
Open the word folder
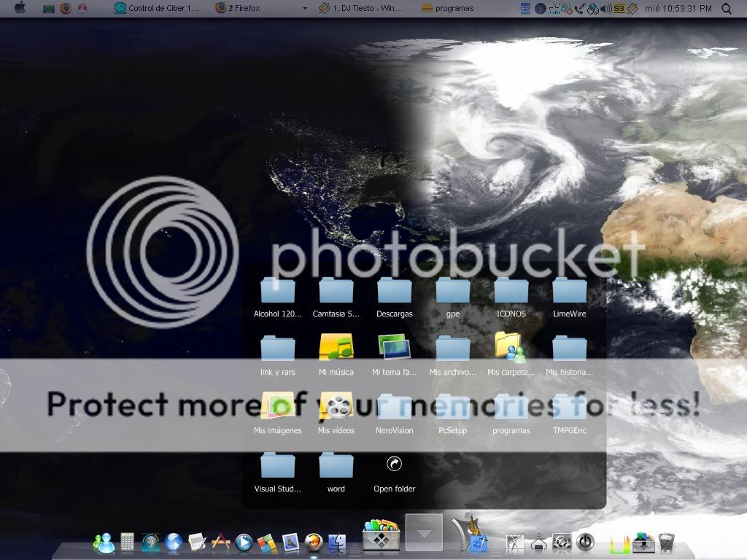coord(336,472)
